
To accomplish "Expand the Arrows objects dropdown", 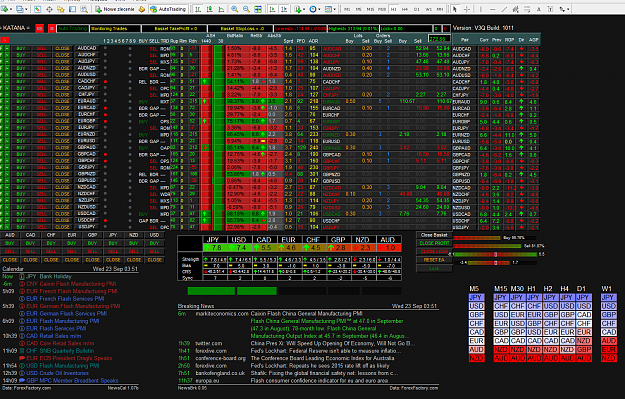I will pyautogui.click(x=568, y=9).
